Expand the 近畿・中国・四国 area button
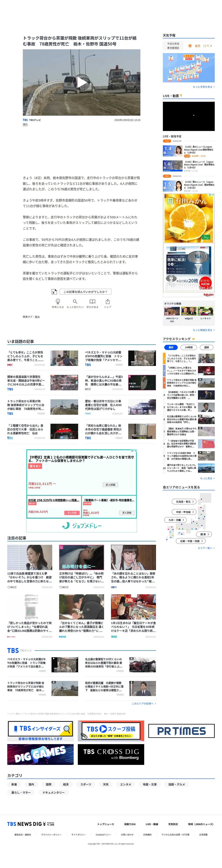Screen dimensions: 222x868 pyautogui.click(x=191, y=541)
